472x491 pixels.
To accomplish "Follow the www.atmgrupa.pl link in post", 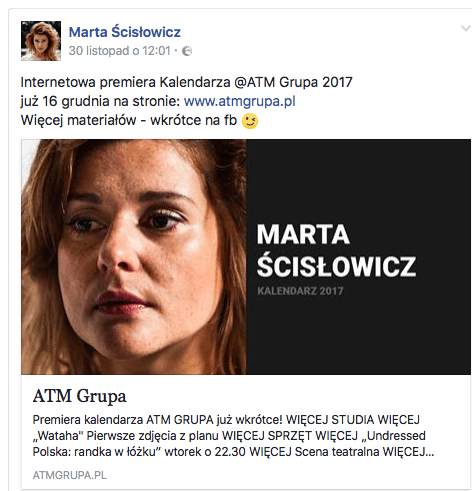I will (240, 101).
